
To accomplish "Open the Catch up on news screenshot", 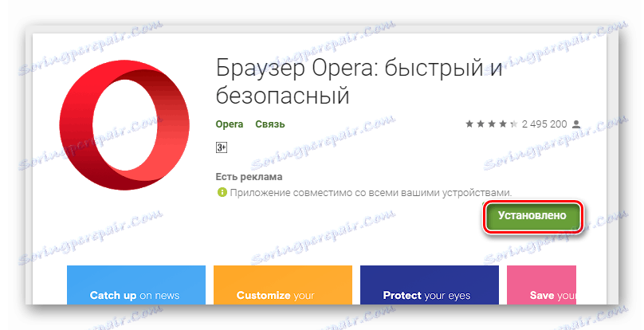I will 136,285.
